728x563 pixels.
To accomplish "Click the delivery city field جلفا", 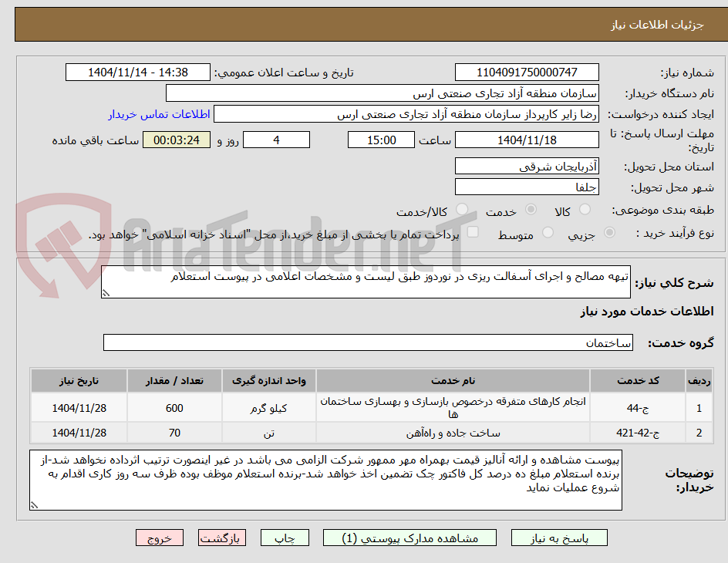I will 527,187.
